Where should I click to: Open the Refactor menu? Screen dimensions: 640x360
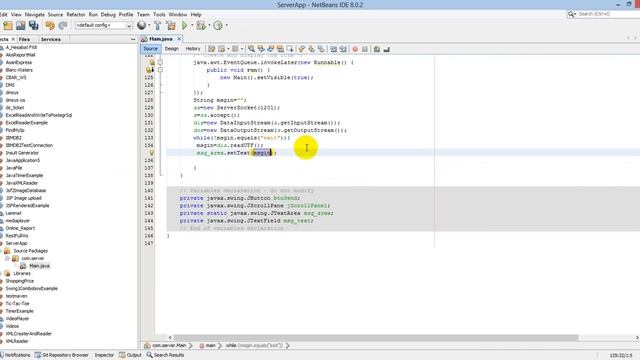click(76, 14)
